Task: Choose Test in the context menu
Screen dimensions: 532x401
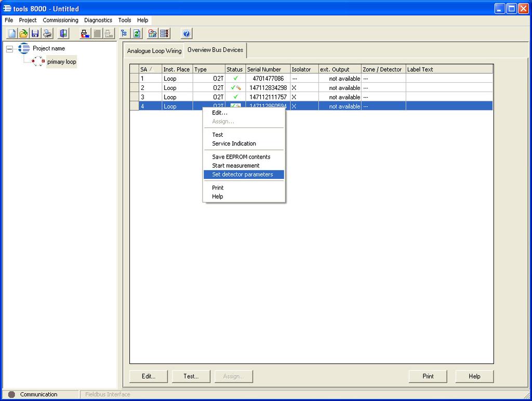Action: pyautogui.click(x=244, y=135)
